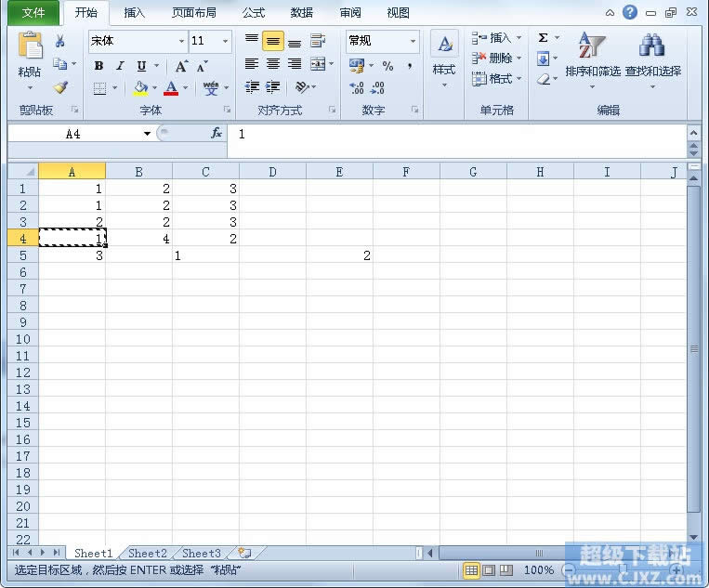The image size is (709, 588).
Task: Increase indent icon
Action: click(272, 86)
